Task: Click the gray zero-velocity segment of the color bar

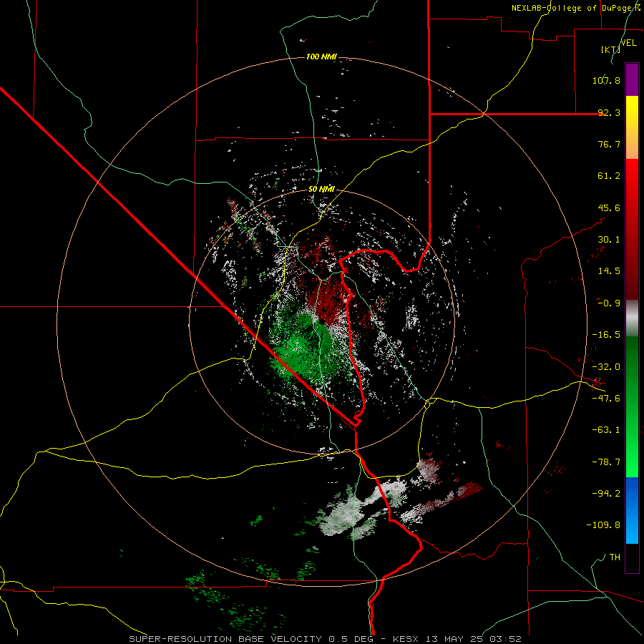Action: 632,318
